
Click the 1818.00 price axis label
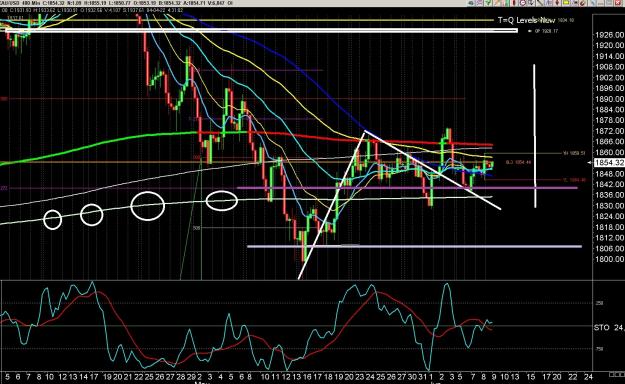[x=609, y=227]
